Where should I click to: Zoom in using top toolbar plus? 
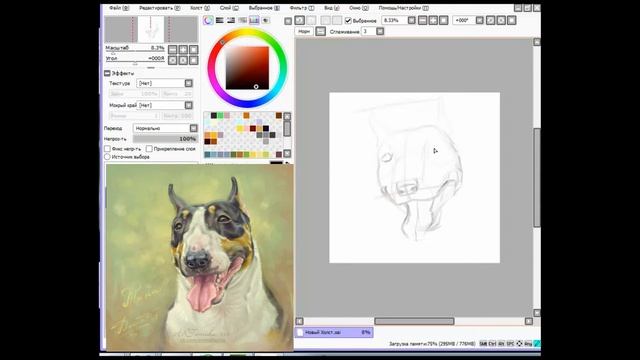point(433,20)
